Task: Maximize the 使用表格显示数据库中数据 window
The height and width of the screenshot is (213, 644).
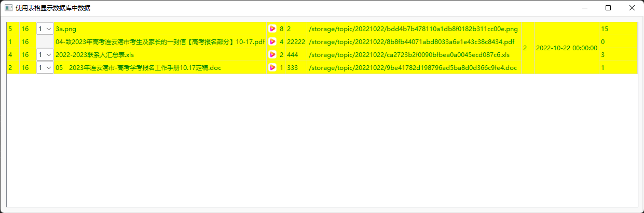Action: 608,8
